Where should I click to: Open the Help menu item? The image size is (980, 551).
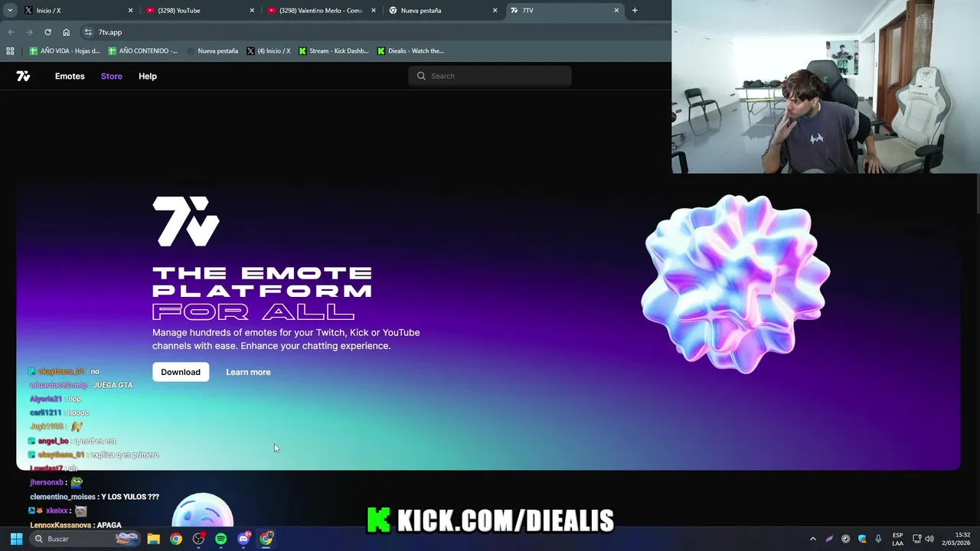tap(148, 76)
